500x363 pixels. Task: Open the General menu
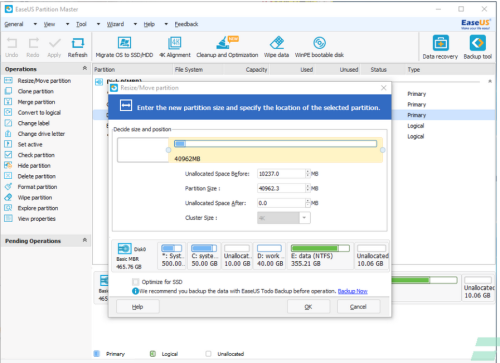tap(14, 24)
